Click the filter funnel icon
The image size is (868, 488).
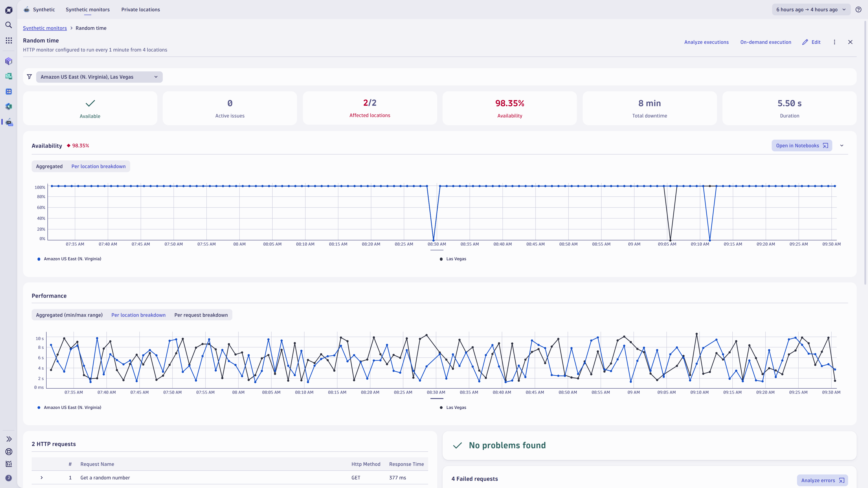[x=29, y=77]
